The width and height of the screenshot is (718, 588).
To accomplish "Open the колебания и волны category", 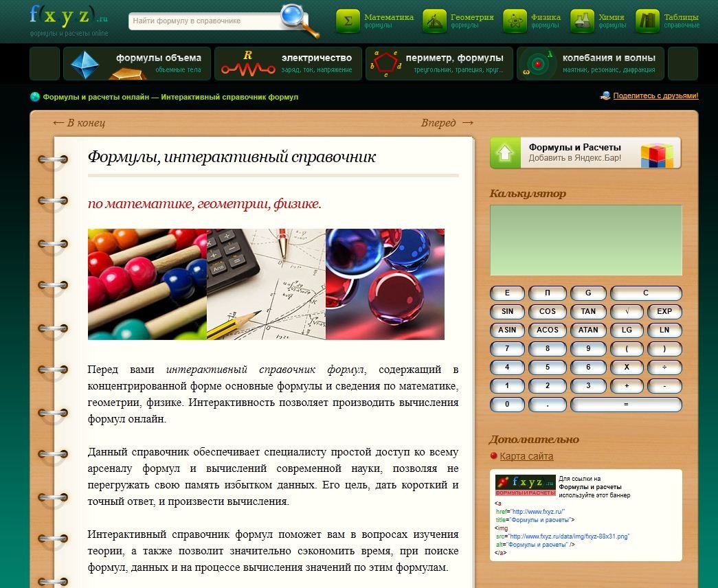I will [x=590, y=63].
